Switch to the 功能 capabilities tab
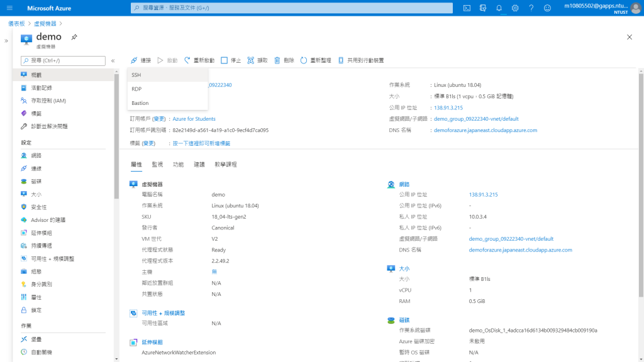This screenshot has height=362, width=644. point(178,165)
